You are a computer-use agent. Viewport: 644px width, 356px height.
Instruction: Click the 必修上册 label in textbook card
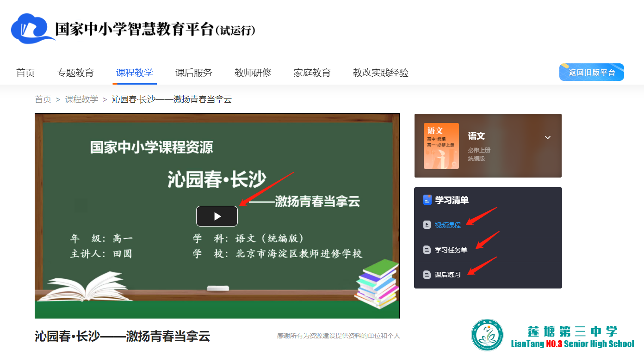point(479,150)
